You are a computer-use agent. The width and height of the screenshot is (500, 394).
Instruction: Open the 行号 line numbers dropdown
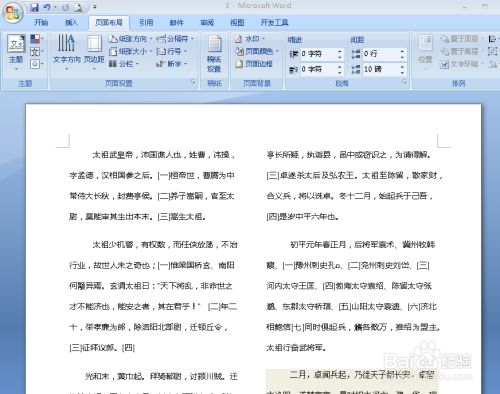[x=172, y=51]
